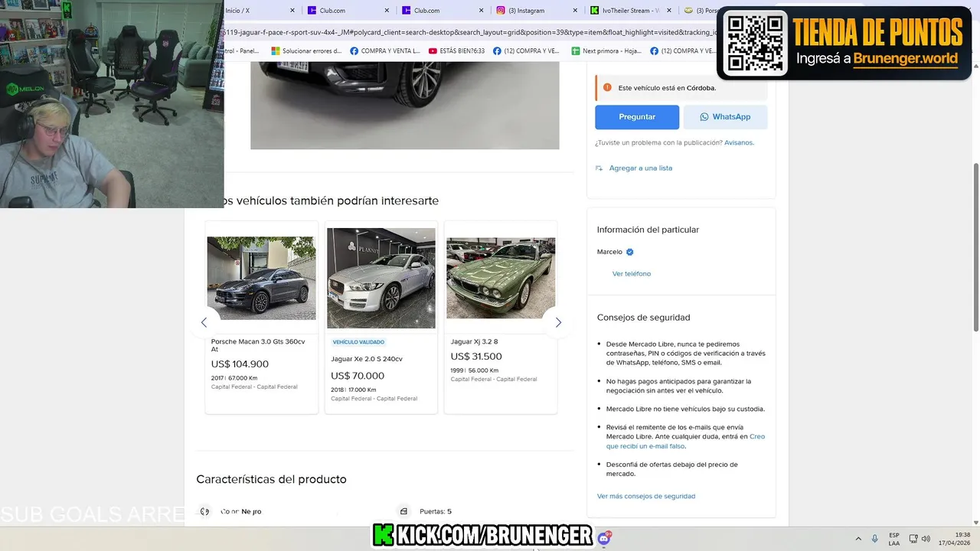This screenshot has height=551, width=980.
Task: Open the Discord icon in the taskbar
Action: click(x=604, y=538)
